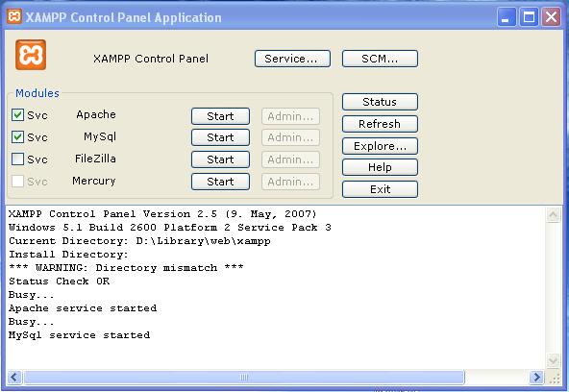Click the large XAMPP logo icon
This screenshot has width=569, height=392.
[31, 55]
